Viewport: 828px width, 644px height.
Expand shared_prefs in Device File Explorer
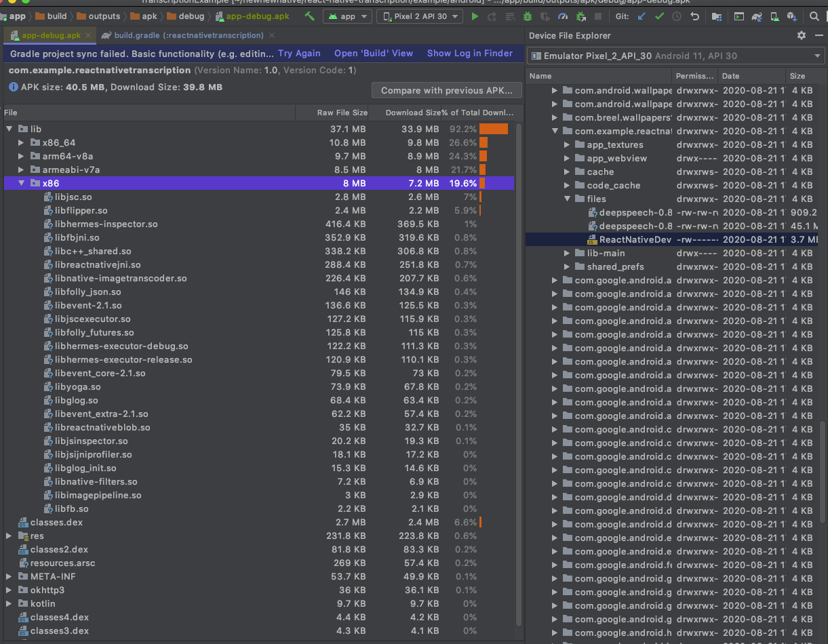(x=567, y=266)
